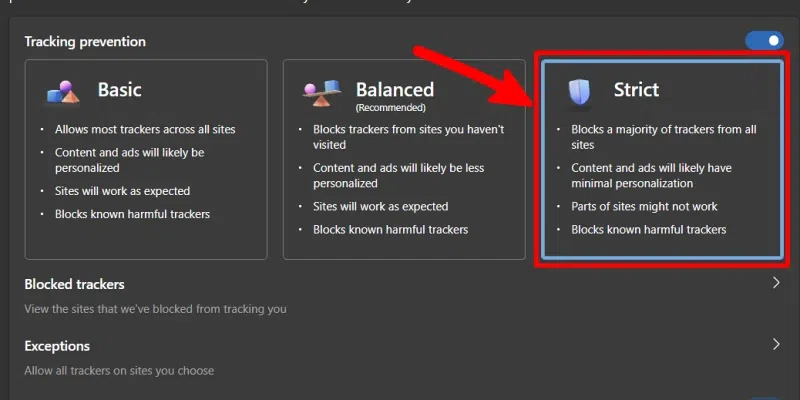
Task: Open the Exceptions section heading
Action: (x=57, y=346)
